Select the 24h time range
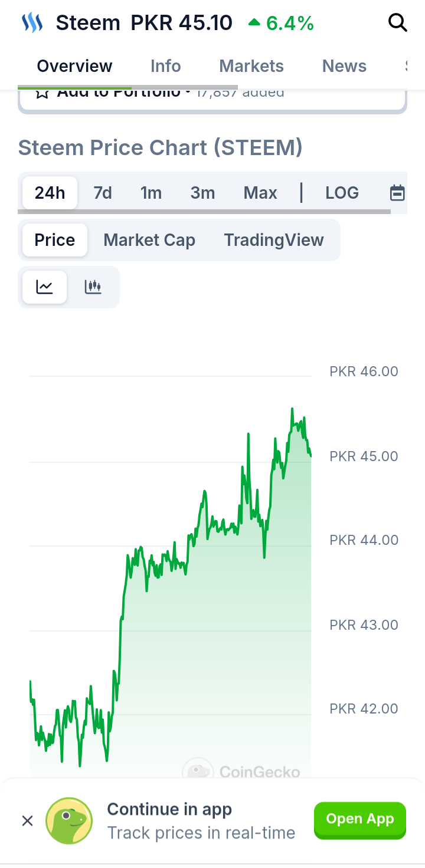 pyautogui.click(x=50, y=193)
